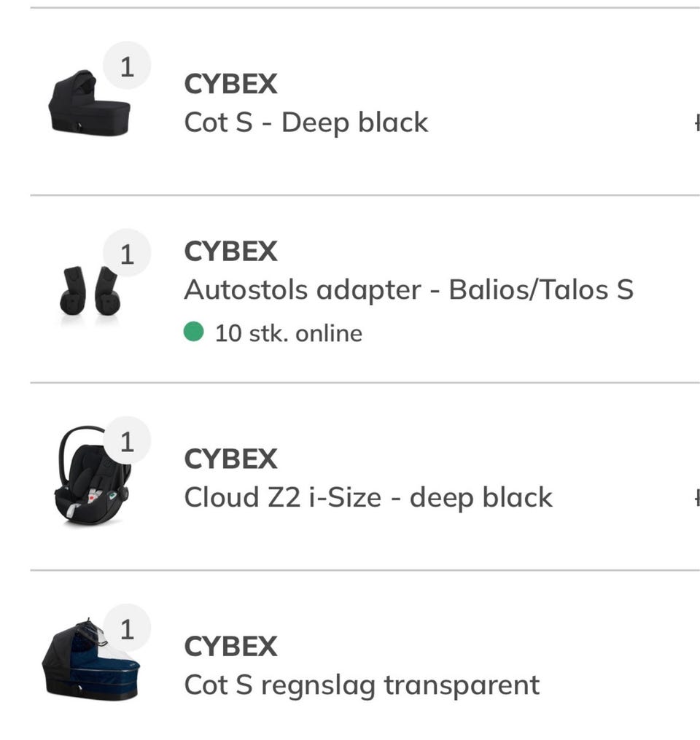Open "Cloud Z2 i-Size - deep black" title

pyautogui.click(x=368, y=497)
